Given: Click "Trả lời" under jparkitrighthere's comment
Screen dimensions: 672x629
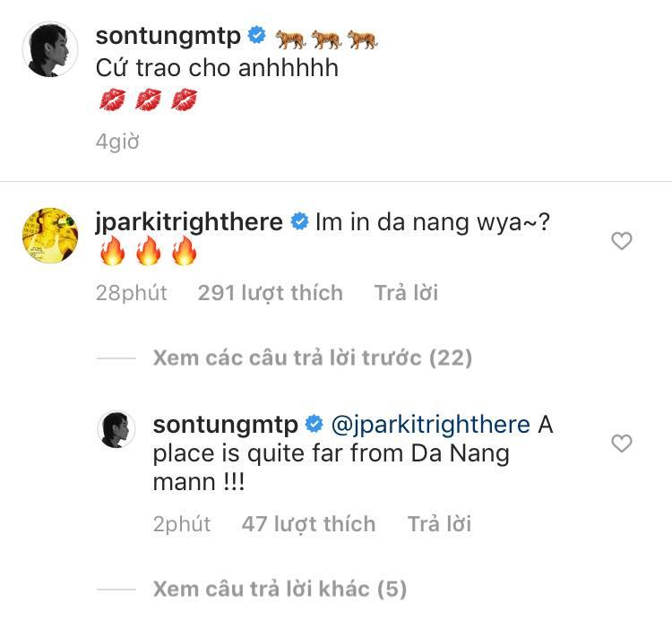Looking at the screenshot, I should pos(406,293).
